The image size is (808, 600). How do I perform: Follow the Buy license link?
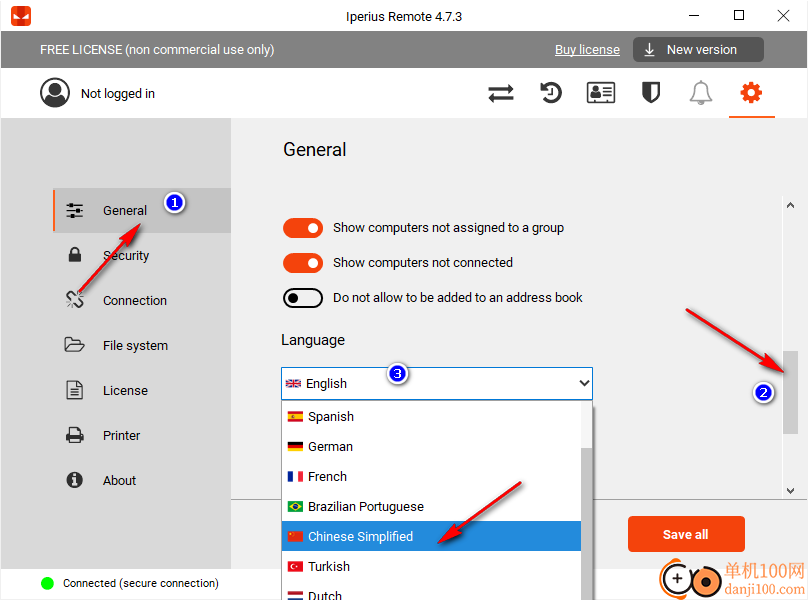[x=587, y=49]
